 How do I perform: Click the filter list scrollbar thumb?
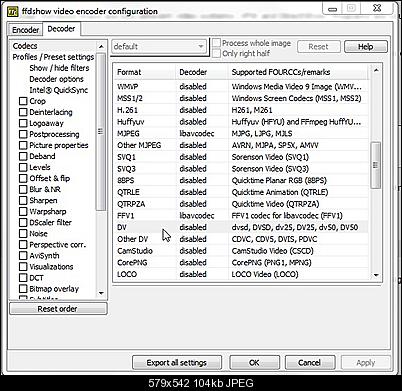(x=101, y=132)
